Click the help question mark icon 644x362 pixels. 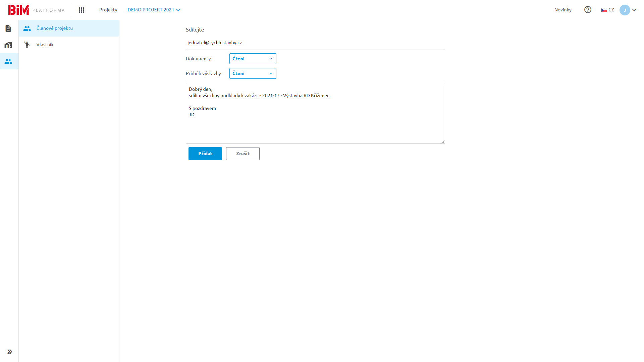coord(588,10)
